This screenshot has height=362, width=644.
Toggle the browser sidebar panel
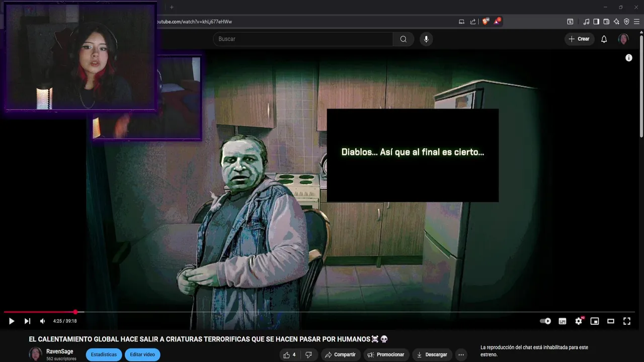click(596, 22)
